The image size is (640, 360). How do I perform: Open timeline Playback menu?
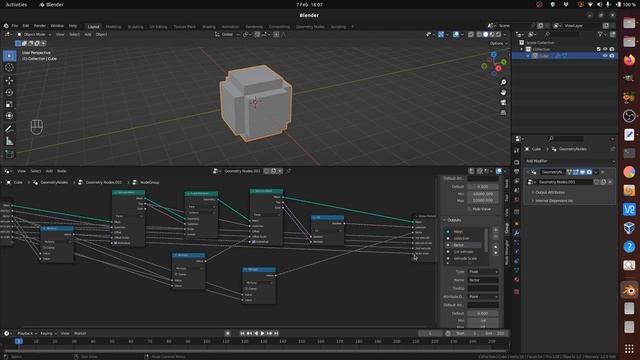tap(27, 333)
